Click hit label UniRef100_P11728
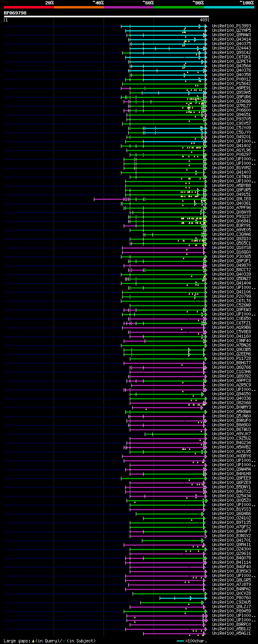 click(231, 359)
